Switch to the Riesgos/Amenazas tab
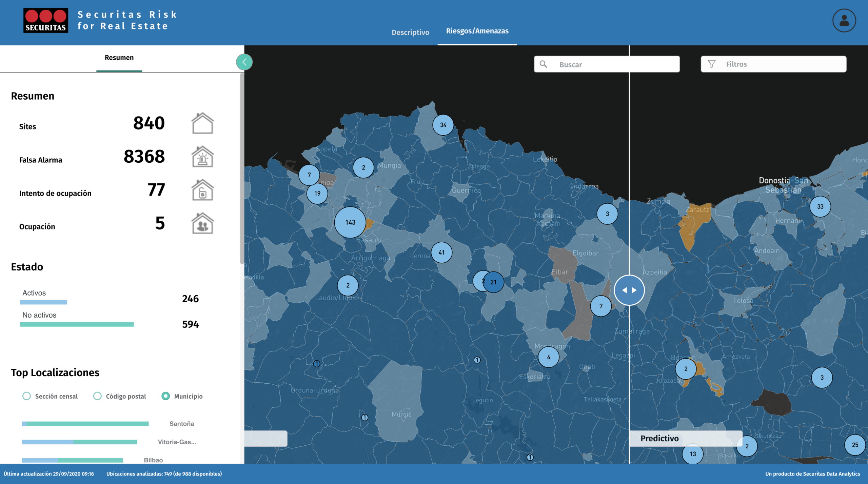Image resolution: width=868 pixels, height=484 pixels. pyautogui.click(x=477, y=31)
